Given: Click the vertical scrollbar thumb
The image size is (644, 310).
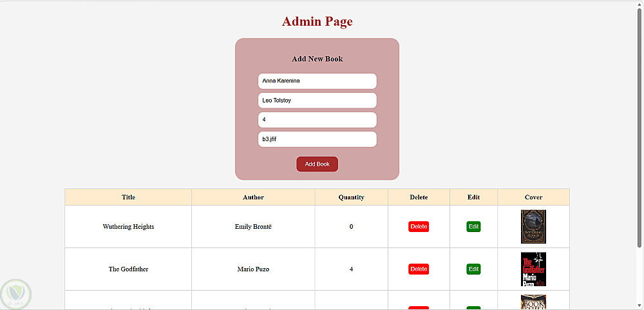Looking at the screenshot, I should [x=639, y=128].
